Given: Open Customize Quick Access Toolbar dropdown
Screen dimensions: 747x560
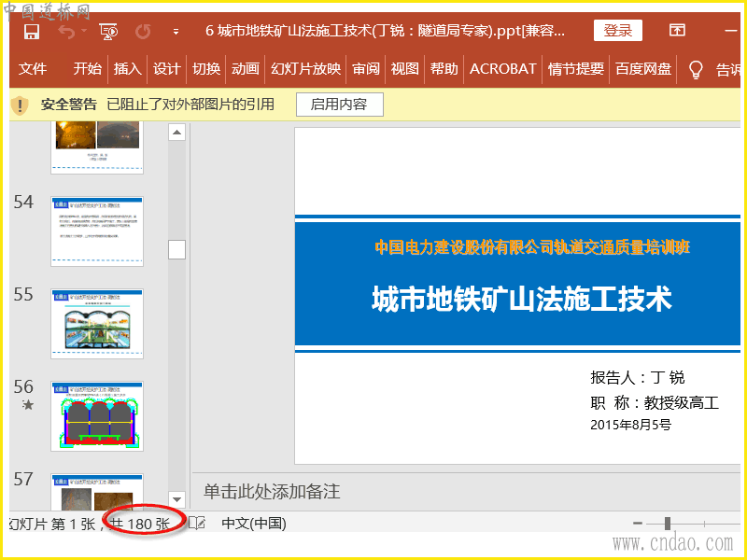Looking at the screenshot, I should click(176, 32).
